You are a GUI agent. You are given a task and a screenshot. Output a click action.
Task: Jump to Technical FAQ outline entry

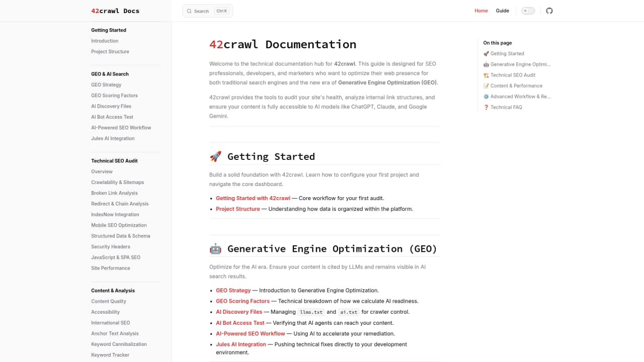[x=503, y=108]
